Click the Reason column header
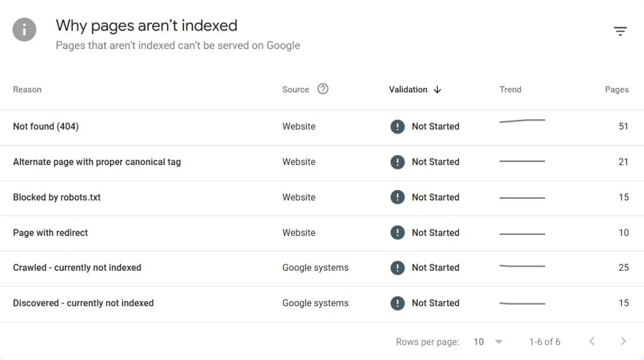The image size is (644, 360). [x=27, y=90]
